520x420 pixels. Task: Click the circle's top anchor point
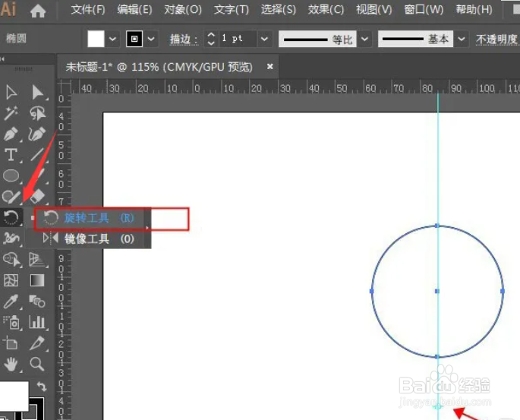point(437,226)
